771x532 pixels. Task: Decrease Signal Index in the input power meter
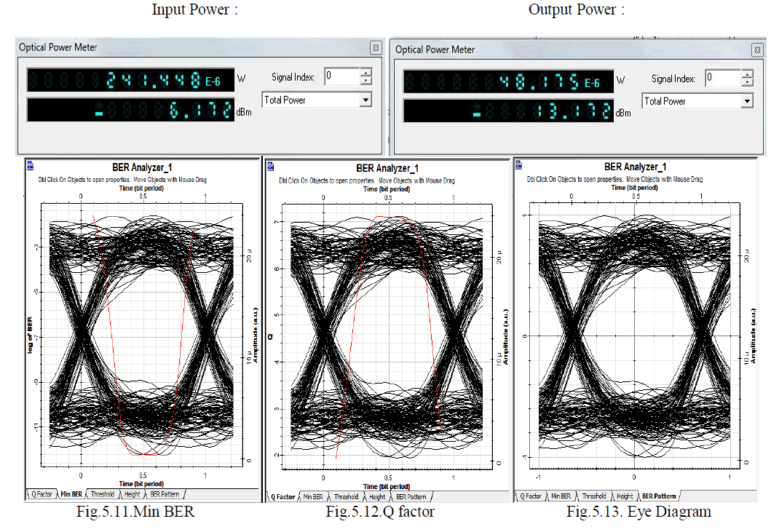pos(365,80)
